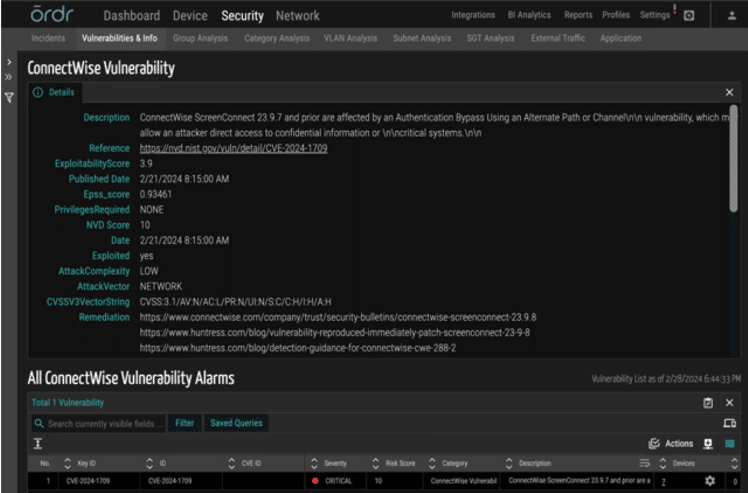Open the NVD CVE-2024-1709 reference link
The width and height of the screenshot is (748, 493).
tap(233, 148)
